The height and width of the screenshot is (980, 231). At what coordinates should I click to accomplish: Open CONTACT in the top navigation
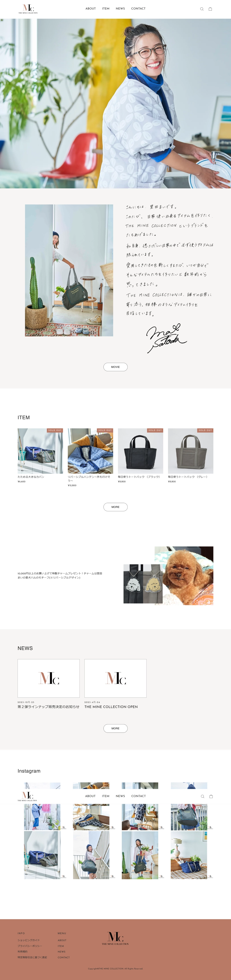pos(139,8)
